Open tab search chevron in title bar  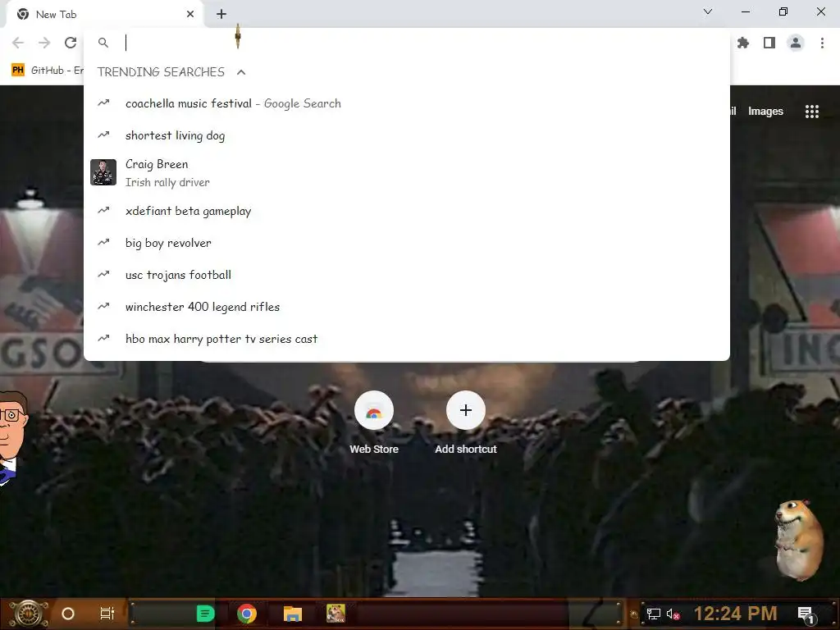tap(708, 11)
